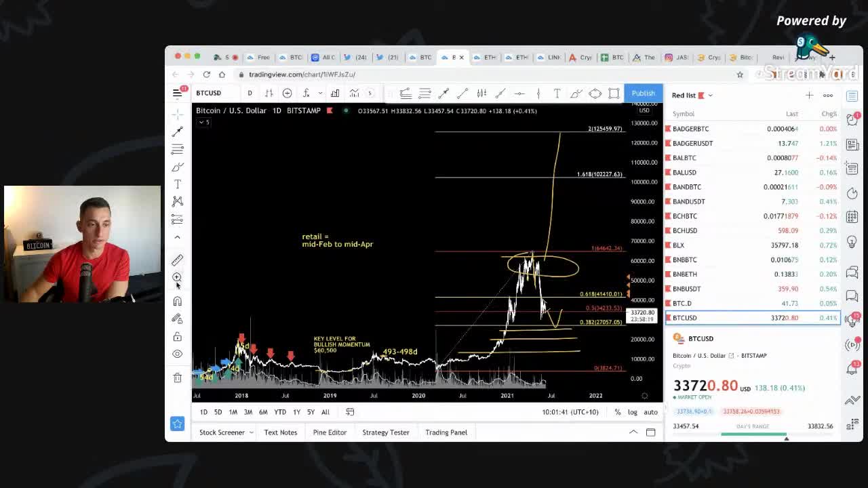Screen dimensions: 868x488
Task: Open the ideas lightbulb icon in right sidebar
Action: (x=852, y=242)
